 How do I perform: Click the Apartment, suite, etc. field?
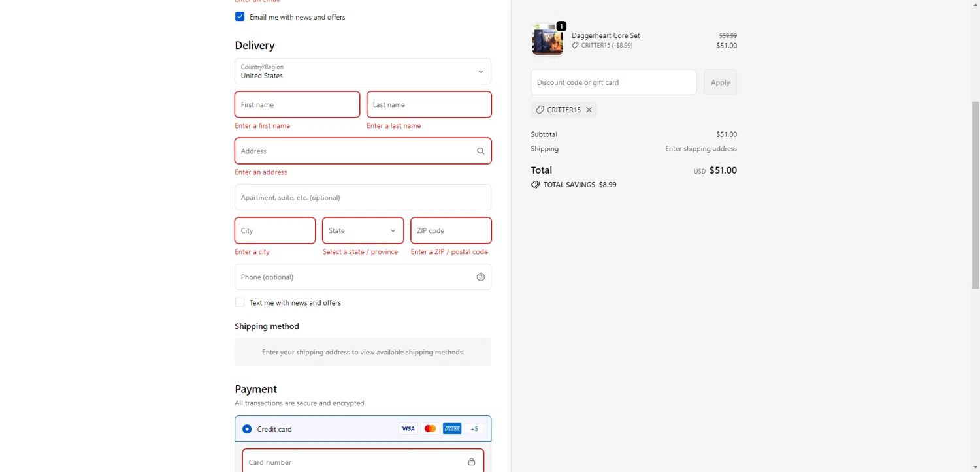[363, 198]
